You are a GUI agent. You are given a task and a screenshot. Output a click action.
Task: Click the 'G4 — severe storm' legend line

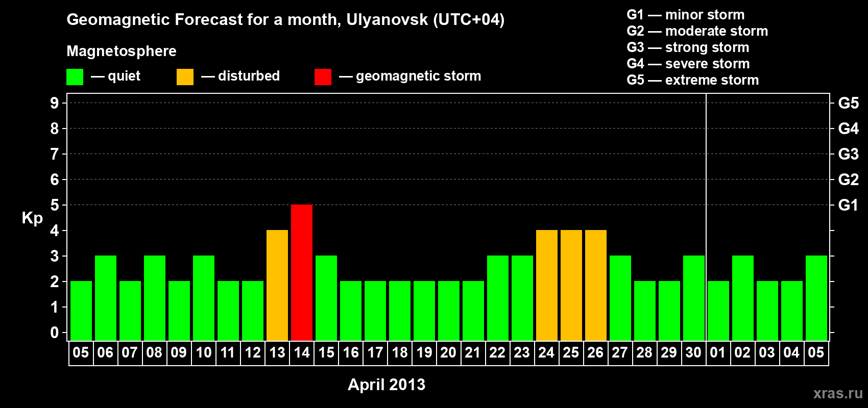click(688, 64)
